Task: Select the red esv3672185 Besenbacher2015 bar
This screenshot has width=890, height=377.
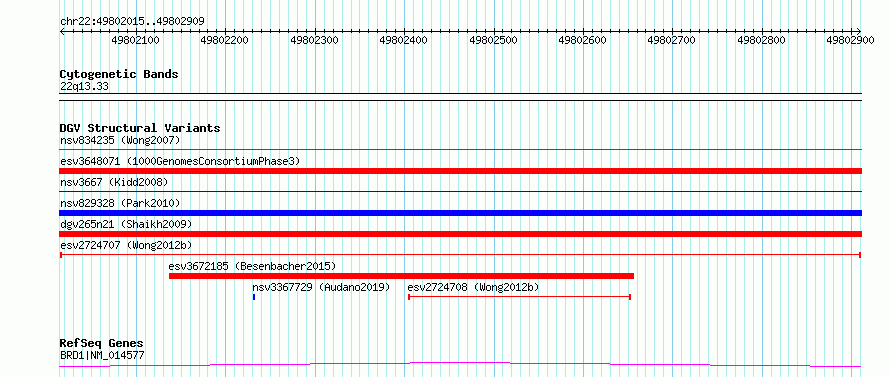Action: point(401,276)
